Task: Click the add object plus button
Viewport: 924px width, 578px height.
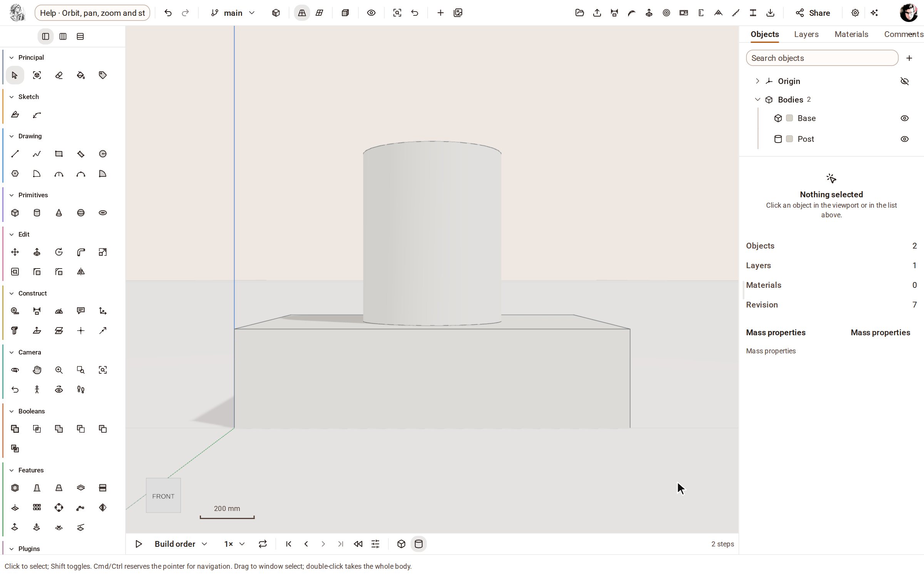Action: [909, 58]
